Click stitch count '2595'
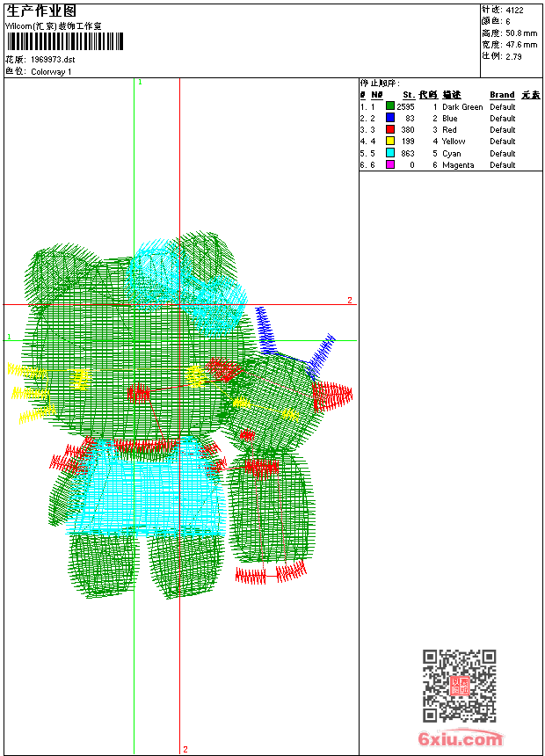 point(405,107)
